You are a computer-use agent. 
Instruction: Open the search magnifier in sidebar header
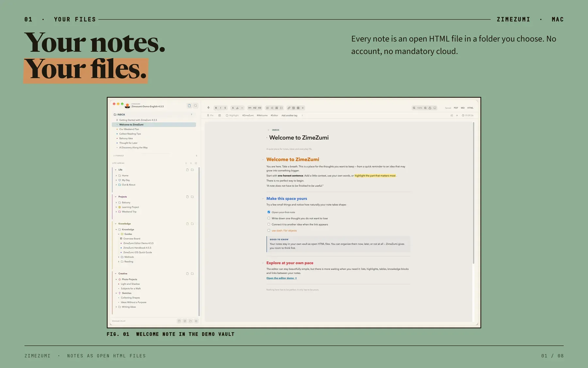click(x=195, y=106)
